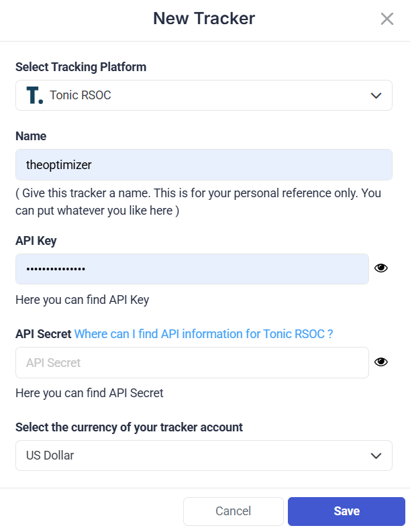This screenshot has height=532, width=410.
Task: Click the bold 'API Secret' label
Action: (44, 334)
